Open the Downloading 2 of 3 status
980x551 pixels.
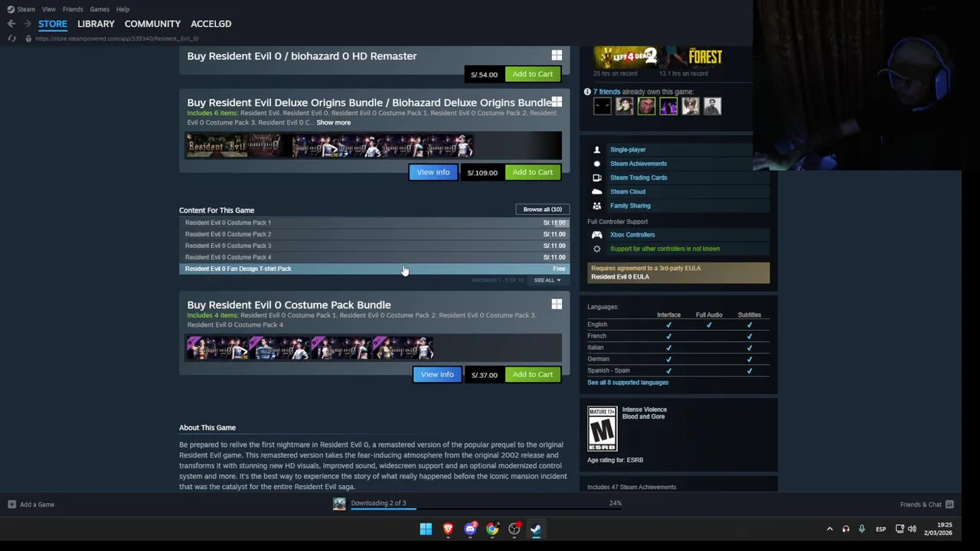[x=378, y=503]
